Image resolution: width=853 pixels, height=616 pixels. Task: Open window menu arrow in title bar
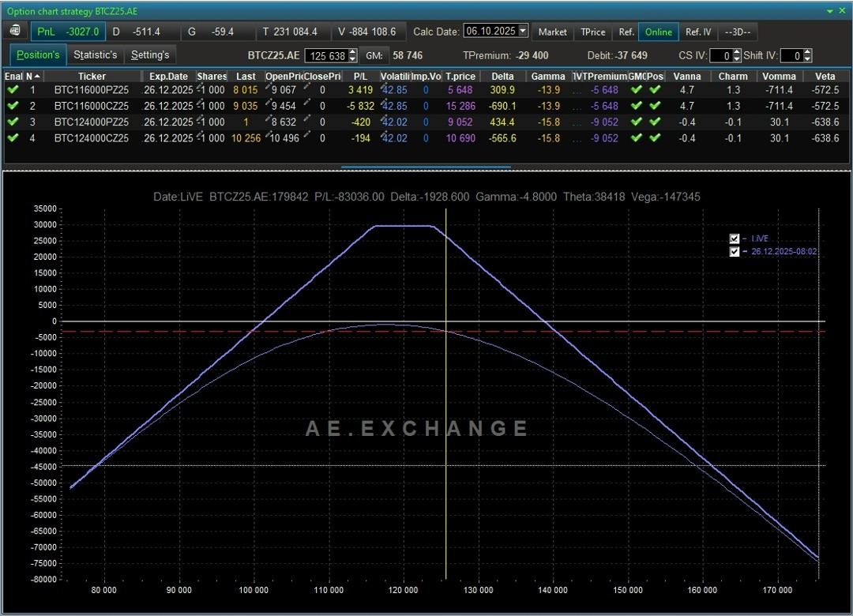point(829,11)
